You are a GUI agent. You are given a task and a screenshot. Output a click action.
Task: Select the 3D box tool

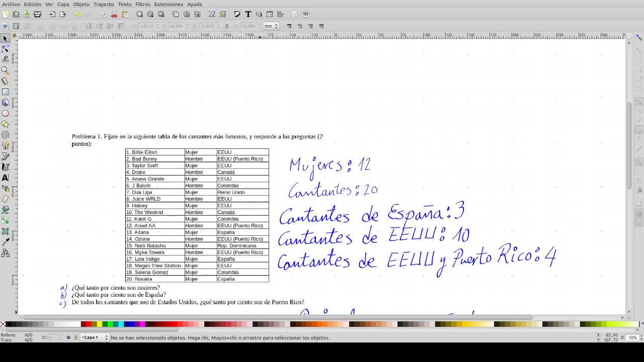[6, 103]
